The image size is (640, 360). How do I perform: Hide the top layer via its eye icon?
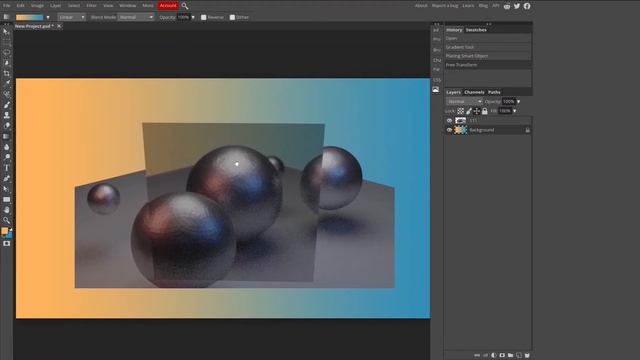click(449, 120)
